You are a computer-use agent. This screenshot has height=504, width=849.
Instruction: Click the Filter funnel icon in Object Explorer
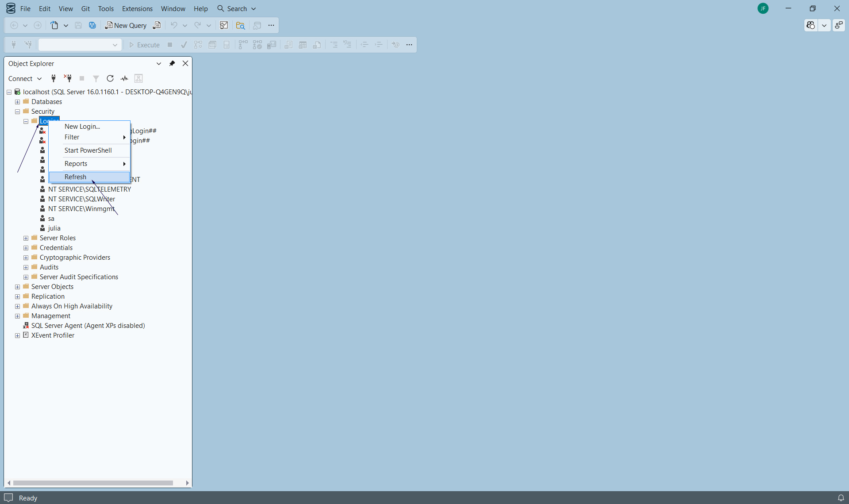click(96, 78)
